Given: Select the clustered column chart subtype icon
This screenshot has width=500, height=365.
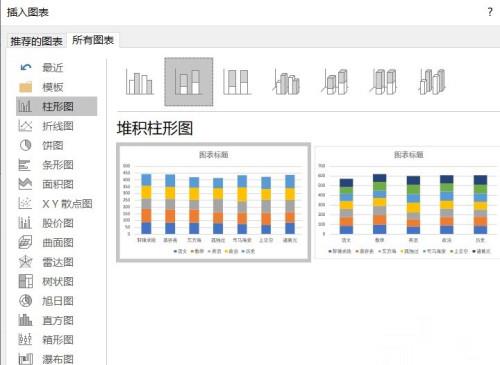Looking at the screenshot, I should 139,82.
